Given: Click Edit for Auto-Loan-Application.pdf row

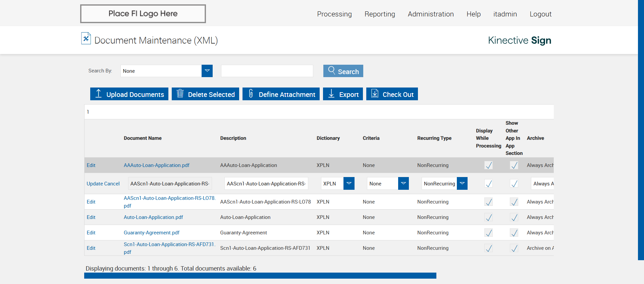Looking at the screenshot, I should tap(91, 217).
